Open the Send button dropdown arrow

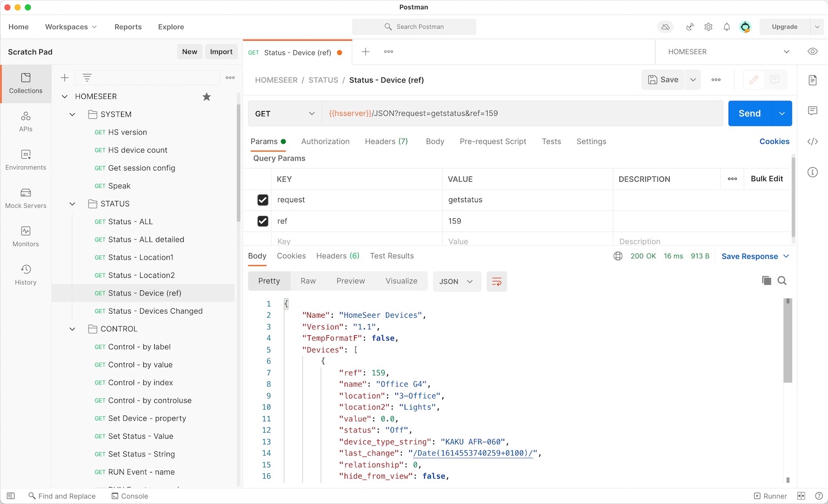(x=782, y=114)
